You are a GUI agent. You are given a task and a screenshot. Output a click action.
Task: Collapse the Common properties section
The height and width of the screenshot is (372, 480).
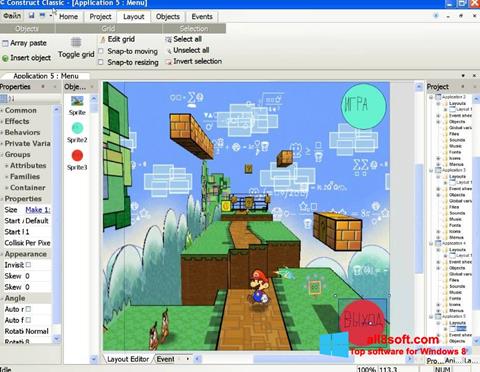pos(21,110)
